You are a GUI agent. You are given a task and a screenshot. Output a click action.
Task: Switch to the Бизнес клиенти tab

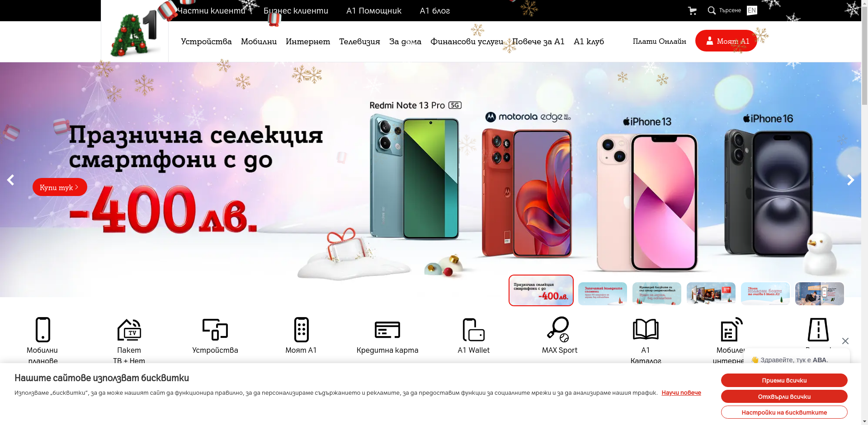(x=296, y=10)
